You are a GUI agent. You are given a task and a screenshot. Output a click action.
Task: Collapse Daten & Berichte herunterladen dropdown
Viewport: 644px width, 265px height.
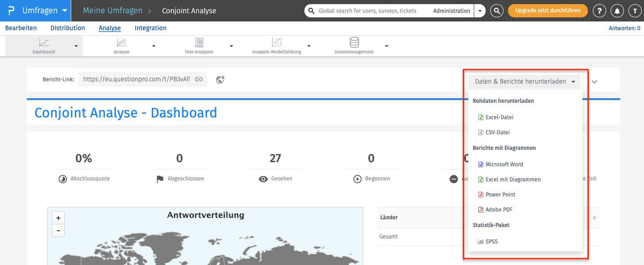pyautogui.click(x=524, y=82)
